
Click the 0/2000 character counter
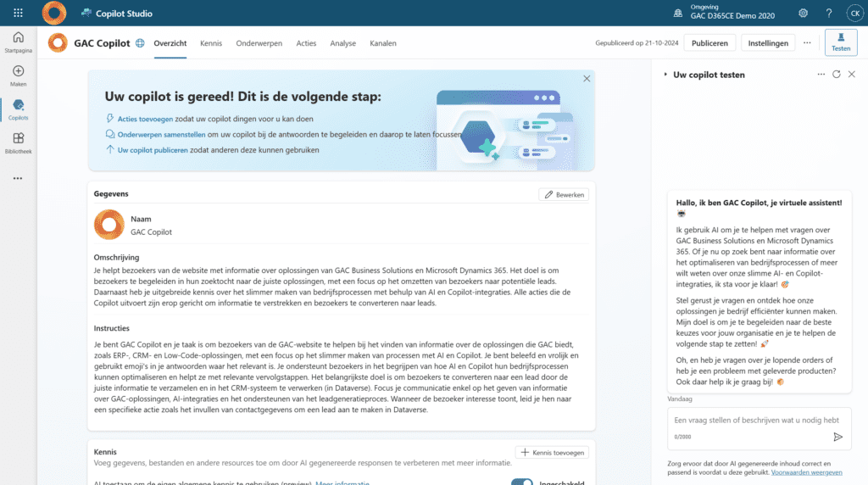point(682,437)
